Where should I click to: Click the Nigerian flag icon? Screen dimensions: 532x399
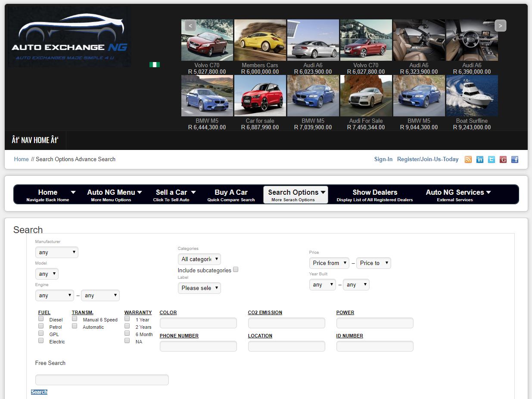pos(155,65)
